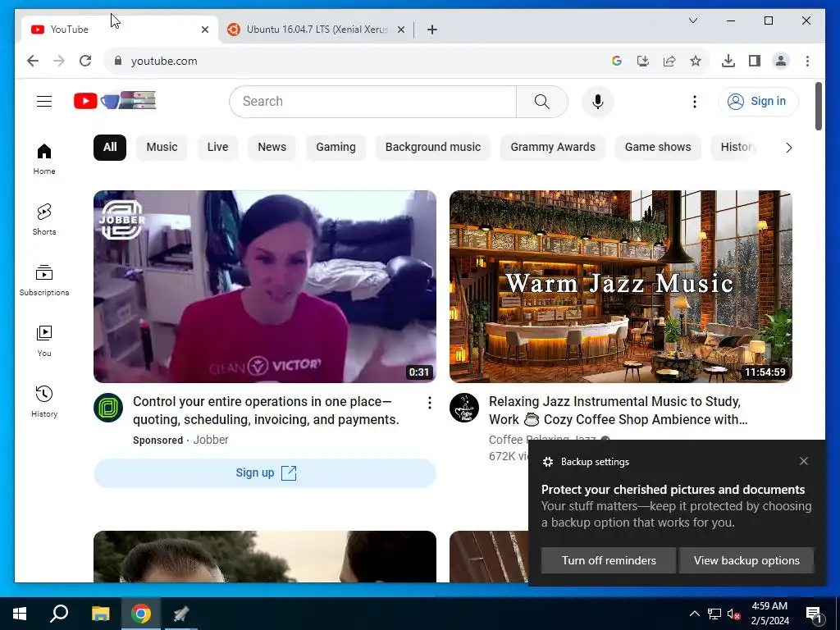Open You in the sidebar
Image resolution: width=840 pixels, height=630 pixels.
(44, 341)
